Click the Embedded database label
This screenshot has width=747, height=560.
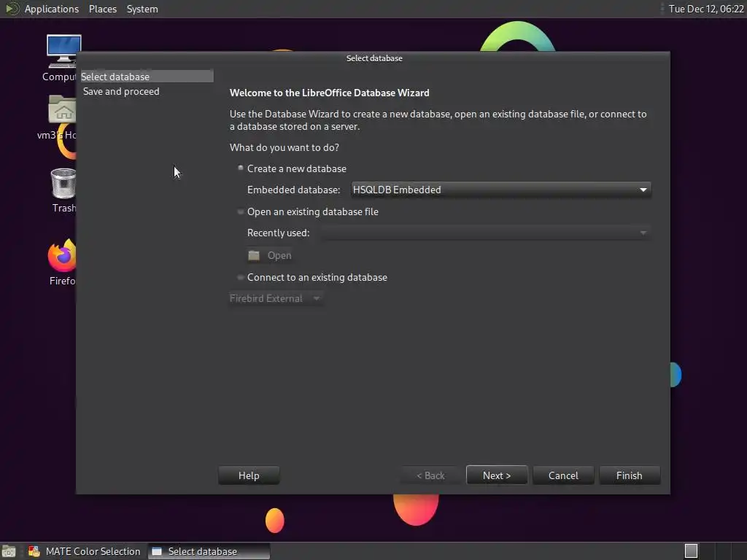click(293, 190)
